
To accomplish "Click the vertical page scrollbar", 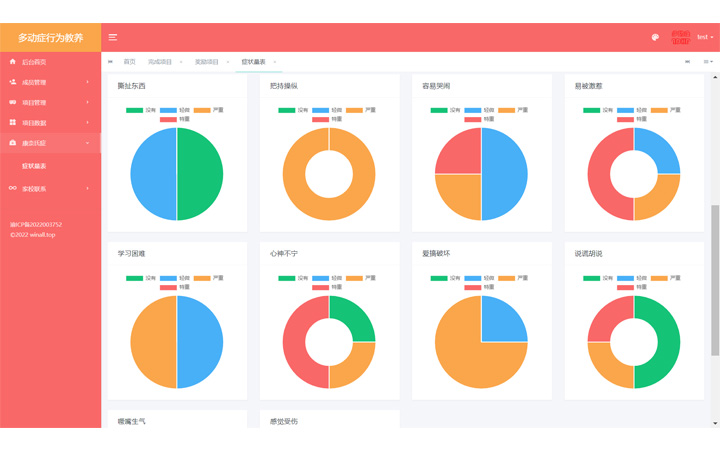I will 714,280.
